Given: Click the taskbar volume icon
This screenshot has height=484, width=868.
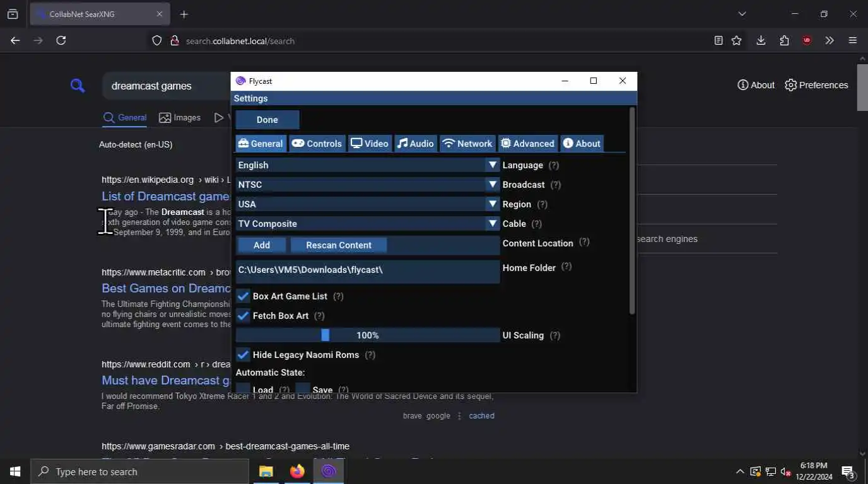Looking at the screenshot, I should [x=785, y=471].
